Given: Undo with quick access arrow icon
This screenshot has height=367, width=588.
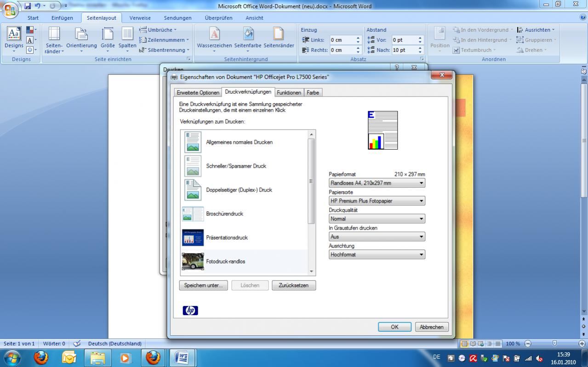Looking at the screenshot, I should coord(38,6).
